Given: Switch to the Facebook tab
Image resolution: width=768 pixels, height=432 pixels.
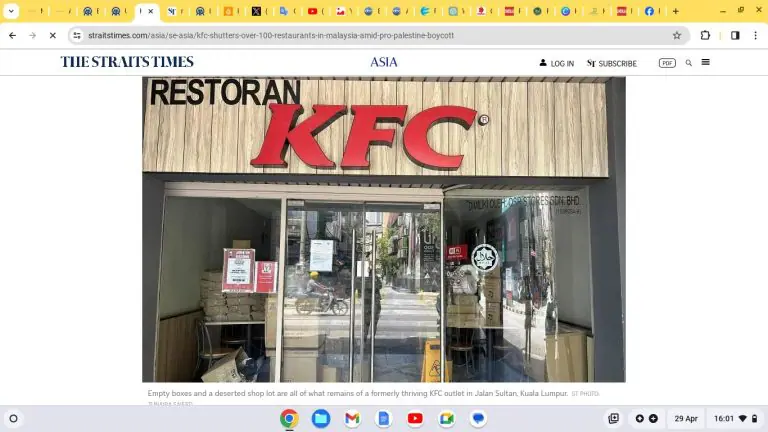Looking at the screenshot, I should [649, 11].
